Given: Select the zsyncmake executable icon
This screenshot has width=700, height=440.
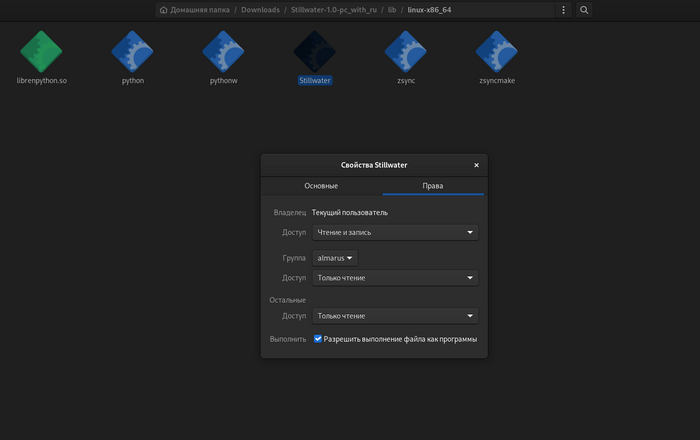Looking at the screenshot, I should pyautogui.click(x=497, y=50).
